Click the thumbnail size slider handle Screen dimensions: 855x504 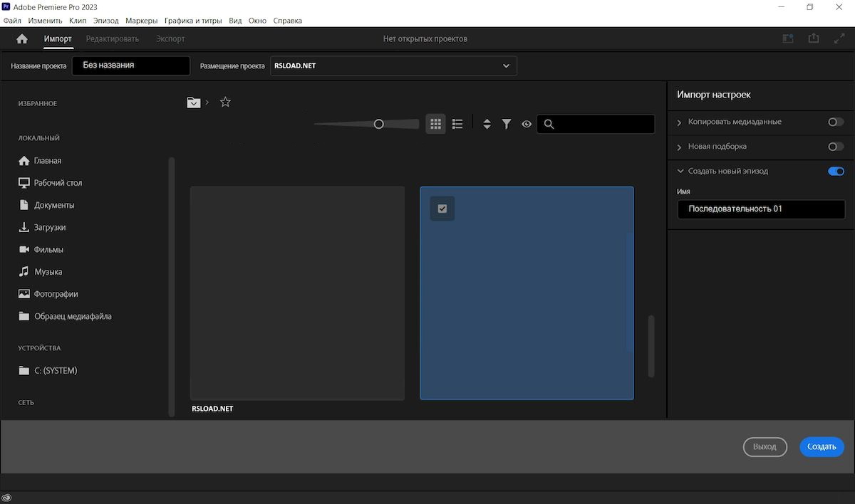coord(379,124)
